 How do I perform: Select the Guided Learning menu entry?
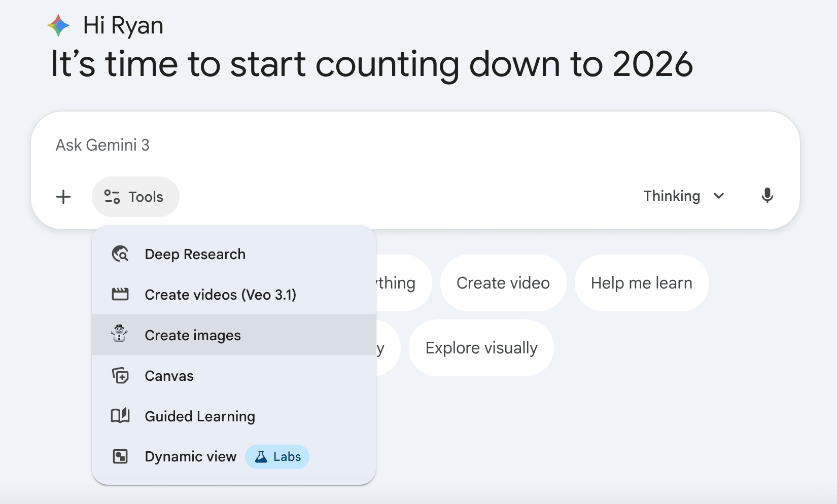200,416
